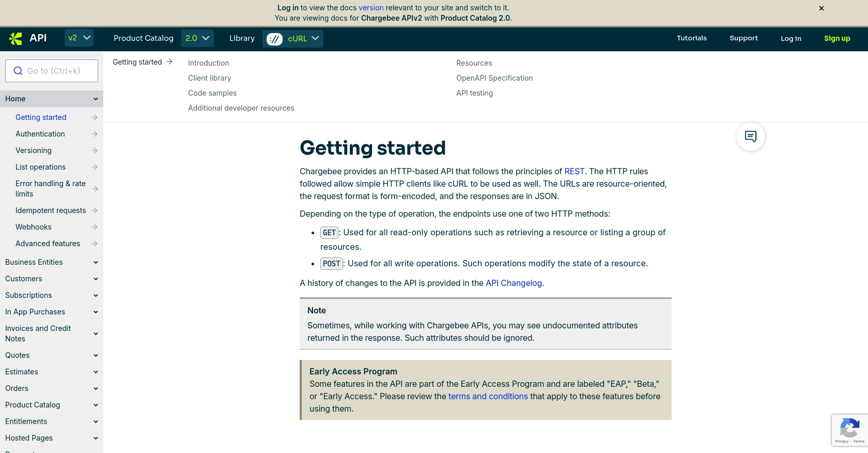Open Product Catalog 2.0 dropdown

coord(197,38)
